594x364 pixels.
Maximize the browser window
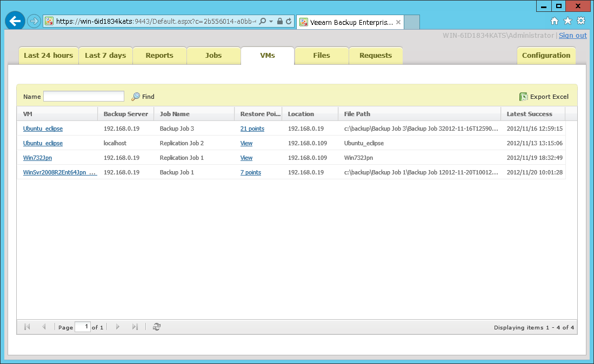(558, 6)
